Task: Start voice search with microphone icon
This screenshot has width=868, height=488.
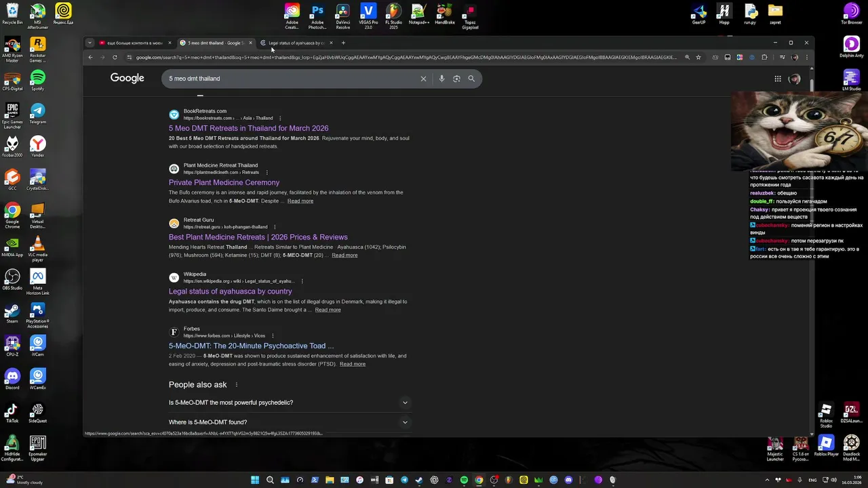Action: pos(441,79)
